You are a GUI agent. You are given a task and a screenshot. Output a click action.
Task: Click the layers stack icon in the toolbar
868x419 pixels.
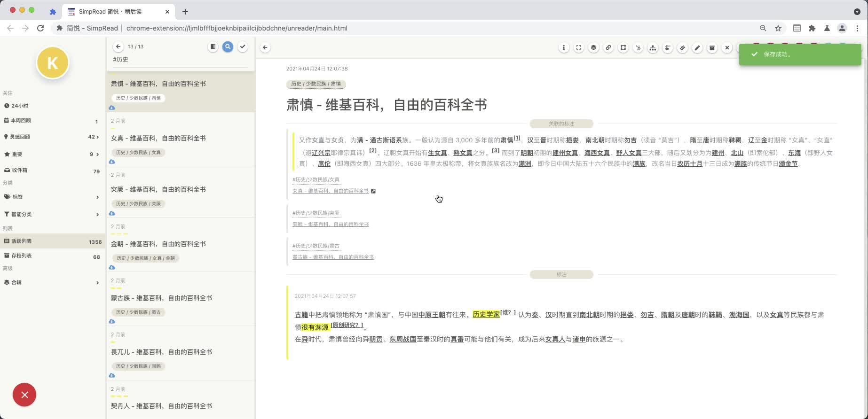[593, 47]
